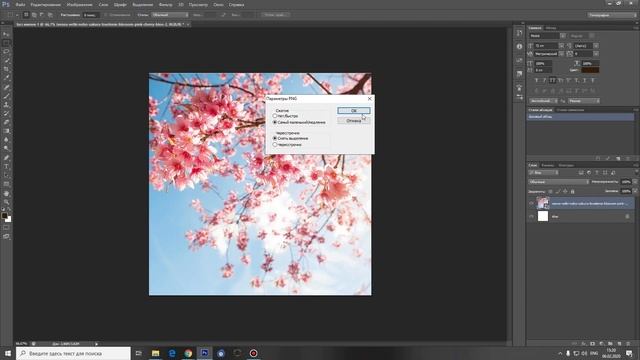Image resolution: width=640 pixels, height=360 pixels.
Task: Select the Move tool
Action: pos(6,34)
